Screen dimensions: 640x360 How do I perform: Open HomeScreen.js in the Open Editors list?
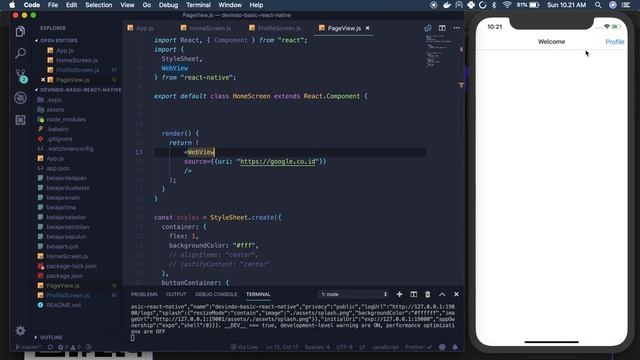pyautogui.click(x=77, y=60)
